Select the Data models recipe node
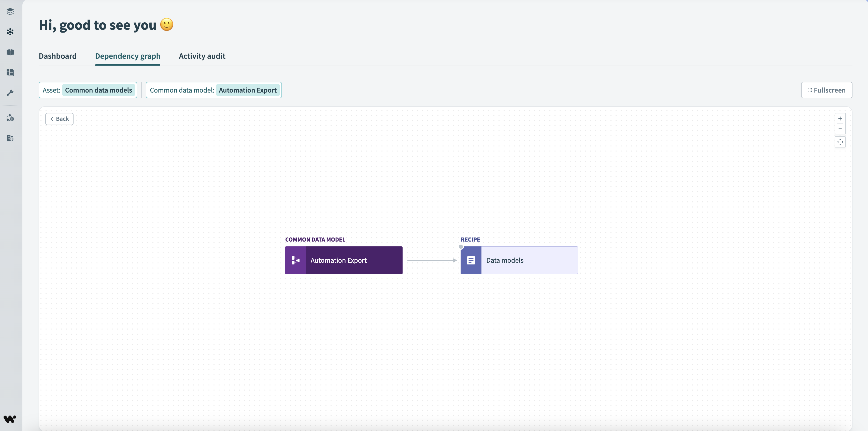Image resolution: width=868 pixels, height=431 pixels. tap(519, 260)
